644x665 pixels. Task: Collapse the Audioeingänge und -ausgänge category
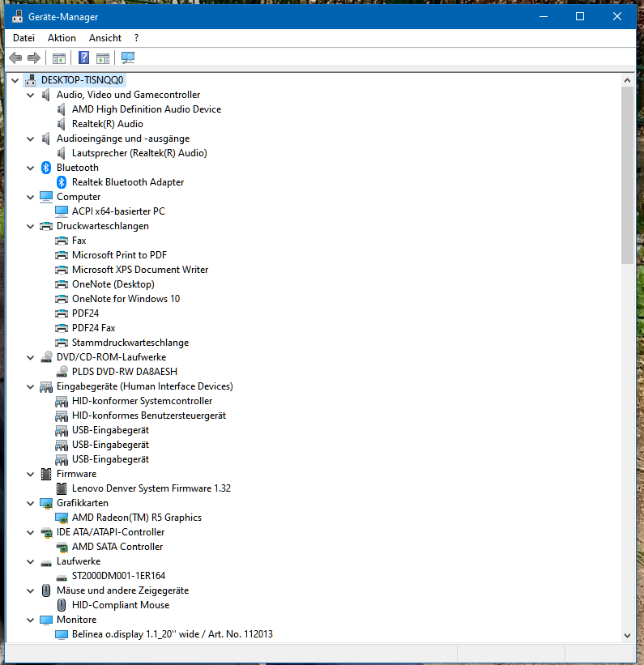(31, 139)
